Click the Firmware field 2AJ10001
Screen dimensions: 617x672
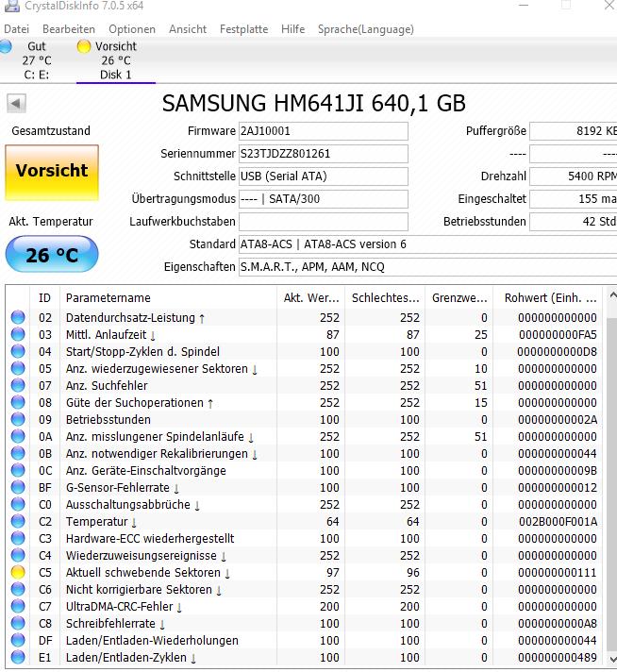click(x=323, y=131)
